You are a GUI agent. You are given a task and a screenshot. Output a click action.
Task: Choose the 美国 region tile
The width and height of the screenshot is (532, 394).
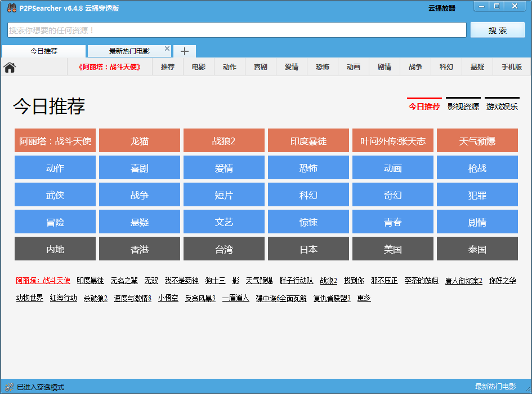393,249
